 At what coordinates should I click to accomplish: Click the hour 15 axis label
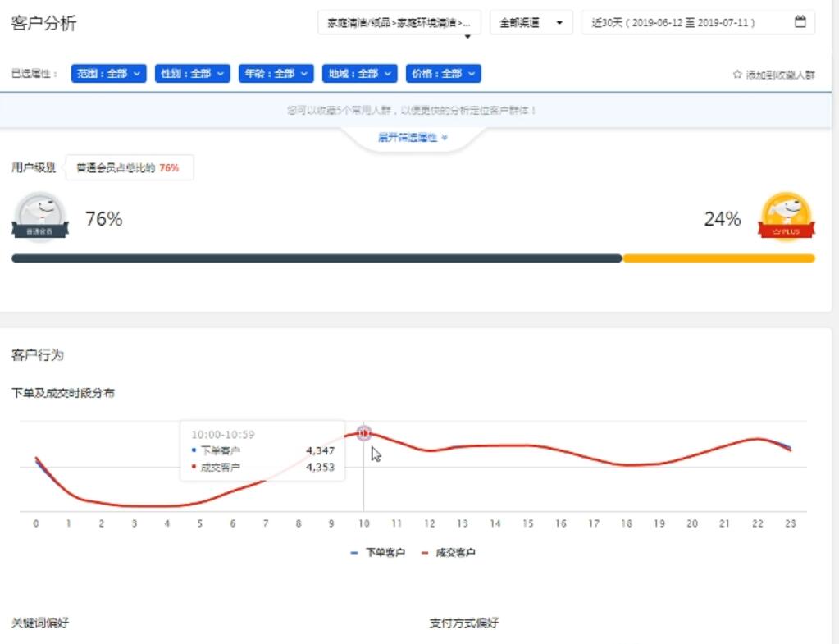tap(528, 523)
